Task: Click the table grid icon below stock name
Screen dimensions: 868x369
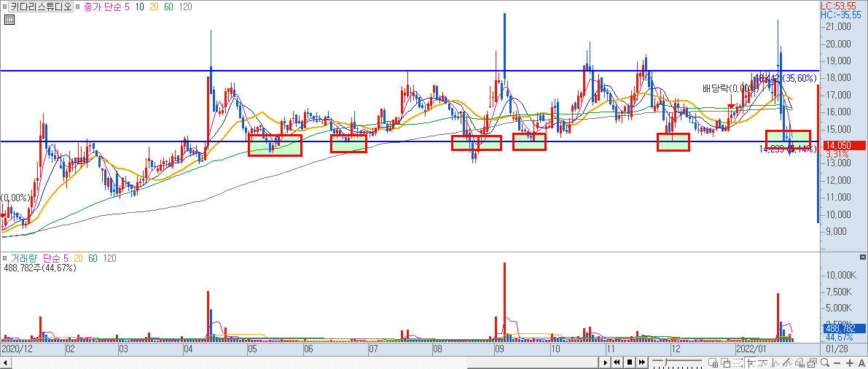Action: click(9, 20)
